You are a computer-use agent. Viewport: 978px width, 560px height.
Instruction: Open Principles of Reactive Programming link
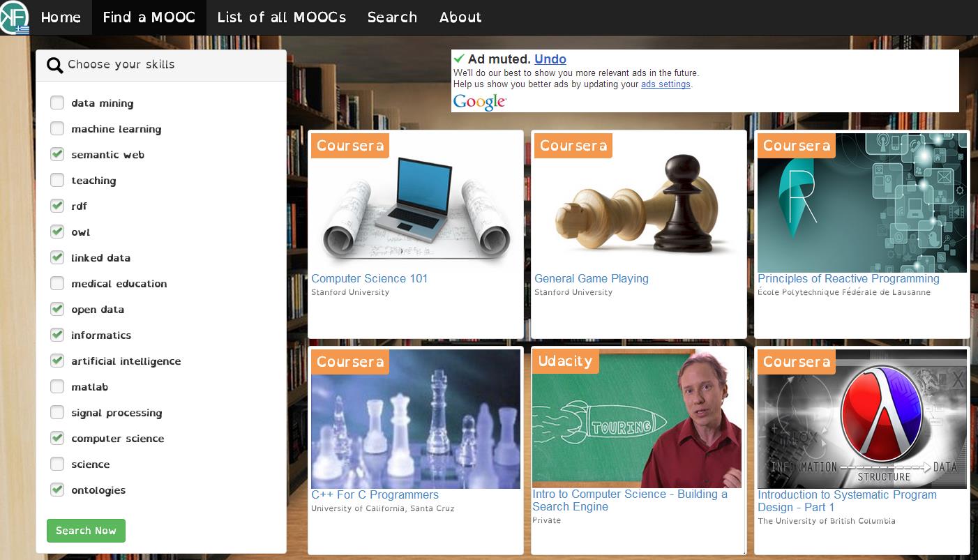click(848, 278)
